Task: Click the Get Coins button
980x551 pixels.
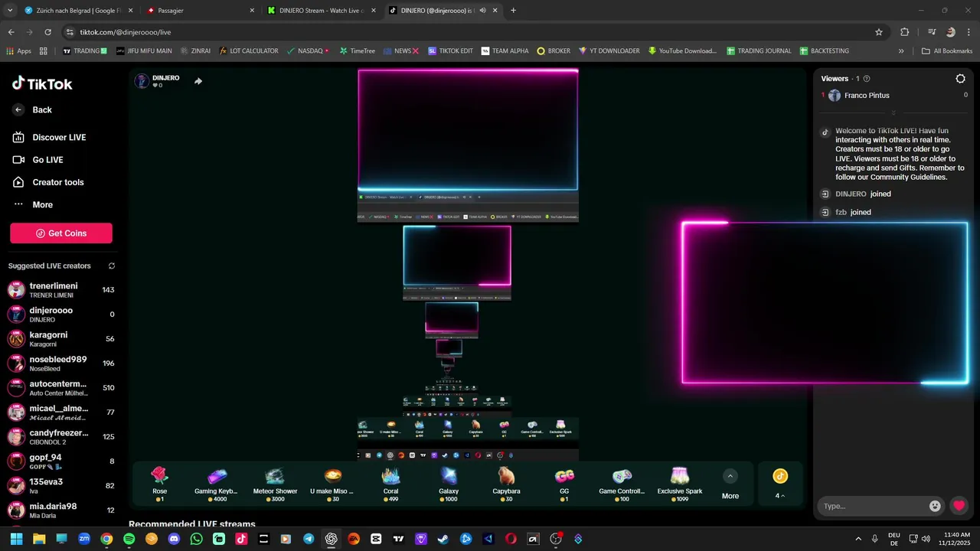Action: tap(61, 233)
